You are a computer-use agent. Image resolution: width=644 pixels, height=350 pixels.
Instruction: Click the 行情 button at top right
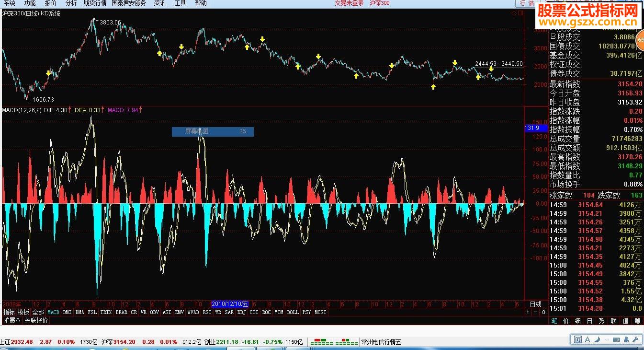click(526, 3)
